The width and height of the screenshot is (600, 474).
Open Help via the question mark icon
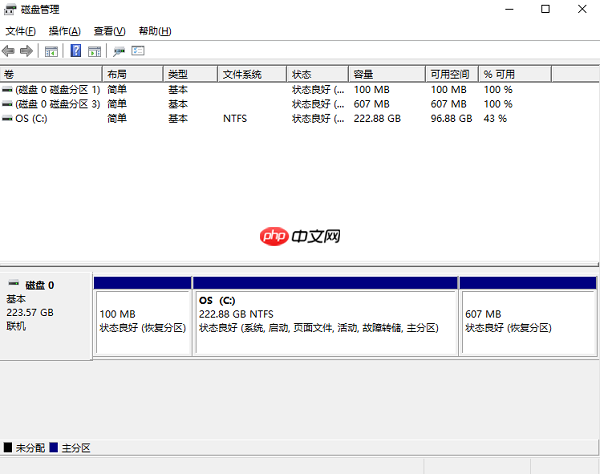[76, 50]
